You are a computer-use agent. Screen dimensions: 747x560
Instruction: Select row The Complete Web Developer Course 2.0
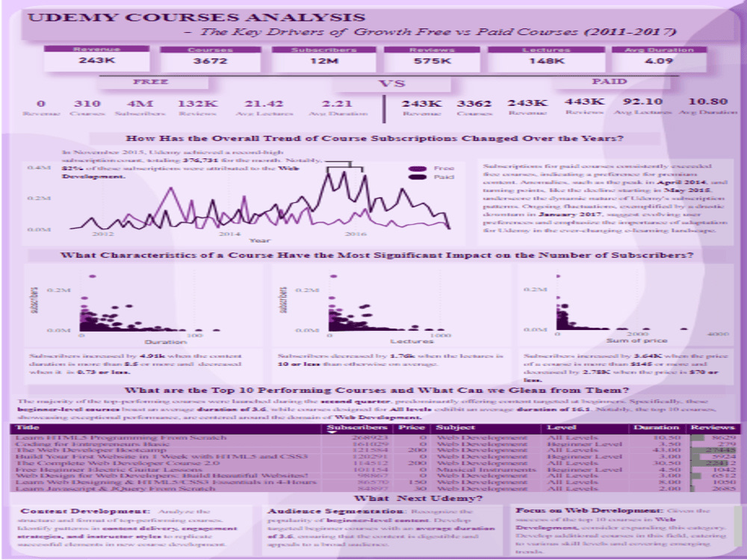coord(374,463)
